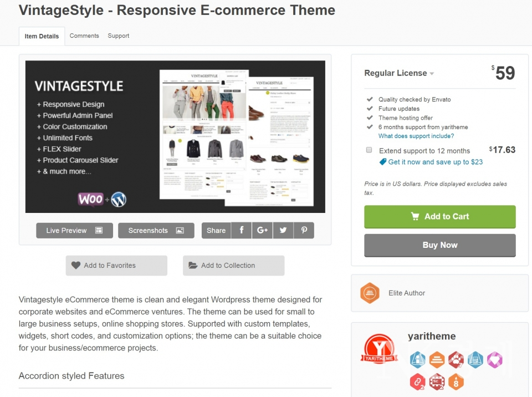Viewport: 532px width, 397px height.
Task: Open the Live Preview
Action: (74, 231)
